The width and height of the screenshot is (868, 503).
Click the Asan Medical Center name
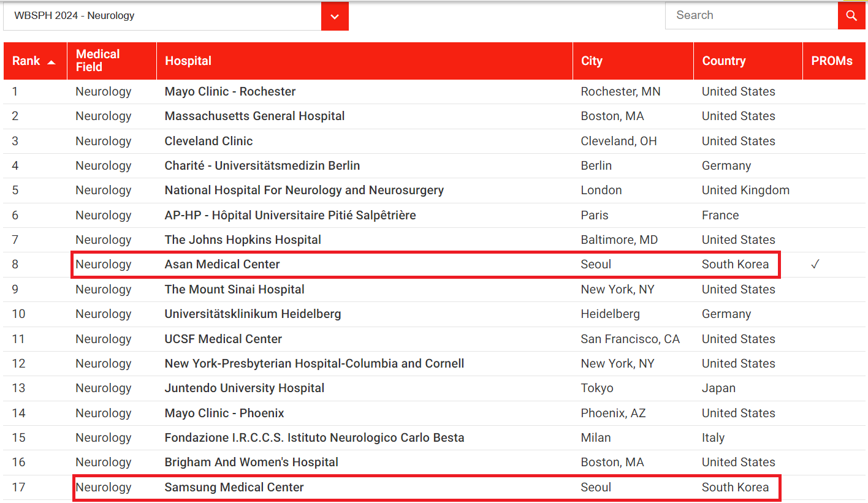coord(222,264)
